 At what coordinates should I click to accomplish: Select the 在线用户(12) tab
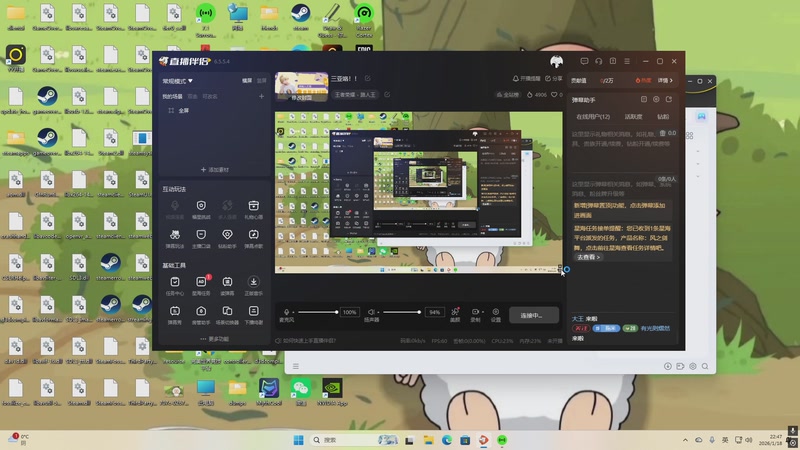pyautogui.click(x=593, y=117)
